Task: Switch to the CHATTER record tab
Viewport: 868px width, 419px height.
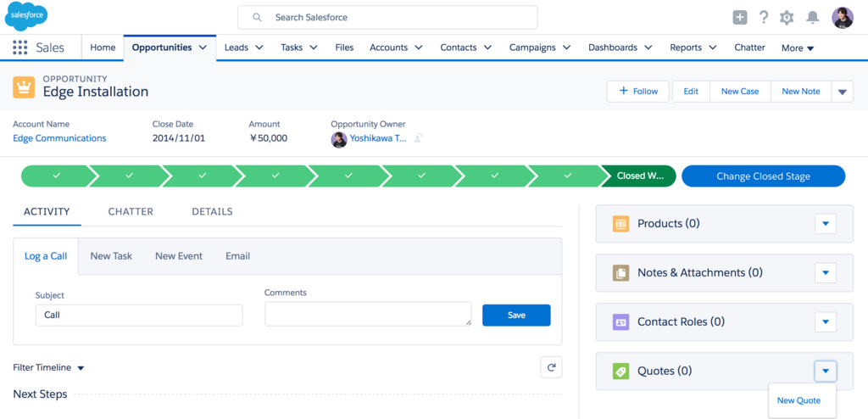Action: (131, 212)
